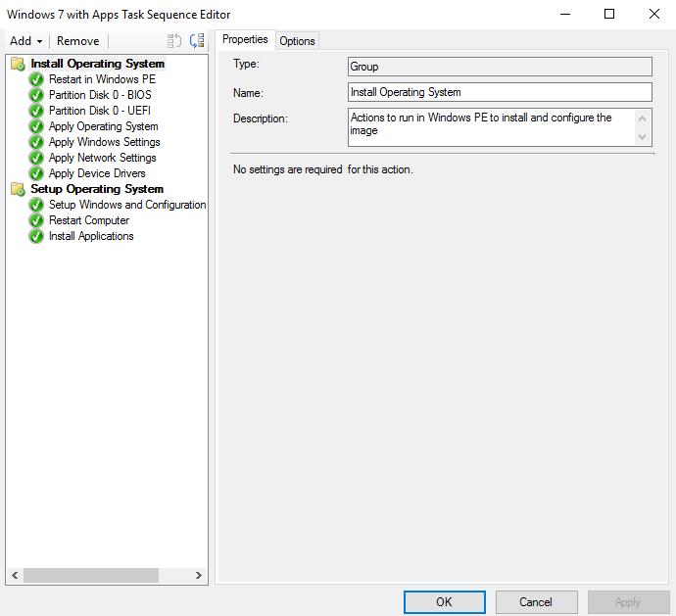This screenshot has height=616, width=676.
Task: Click the blue tree expand/collapse toolbar icon
Action: coord(197,41)
